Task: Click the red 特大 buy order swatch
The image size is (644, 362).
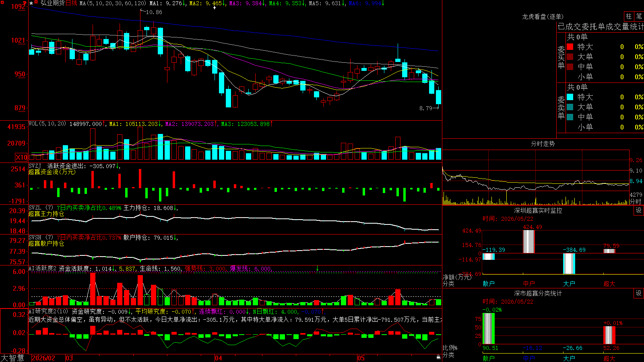Action: (570, 47)
